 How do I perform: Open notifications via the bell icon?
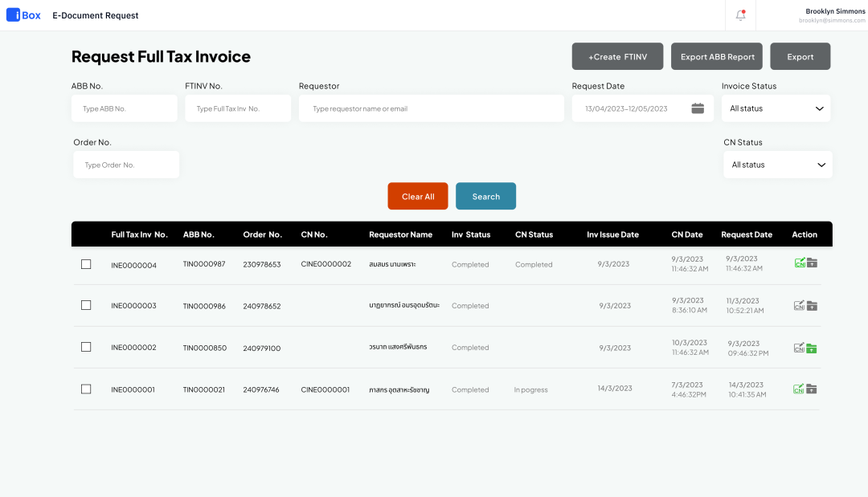pos(740,15)
